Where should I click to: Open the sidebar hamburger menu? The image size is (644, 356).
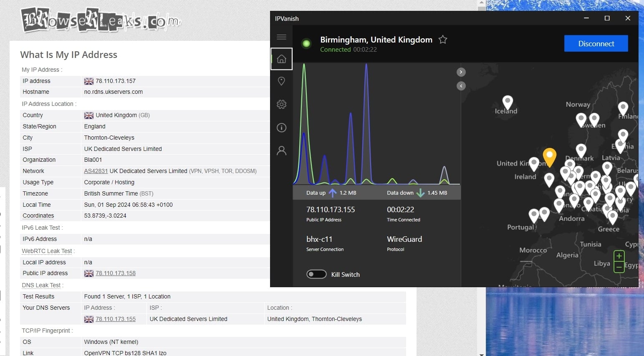coord(281,37)
